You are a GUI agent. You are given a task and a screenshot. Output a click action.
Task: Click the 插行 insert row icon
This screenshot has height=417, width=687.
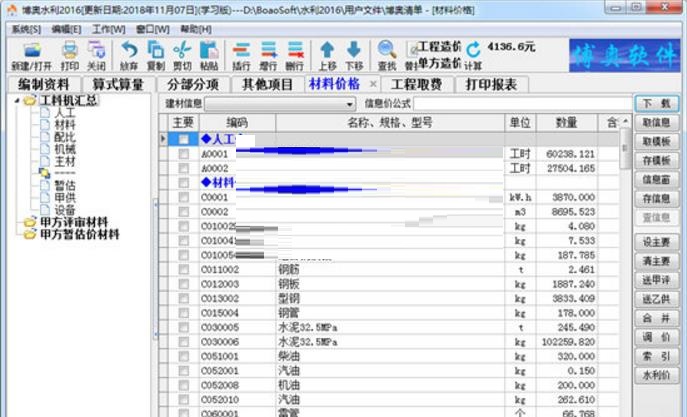pyautogui.click(x=241, y=51)
